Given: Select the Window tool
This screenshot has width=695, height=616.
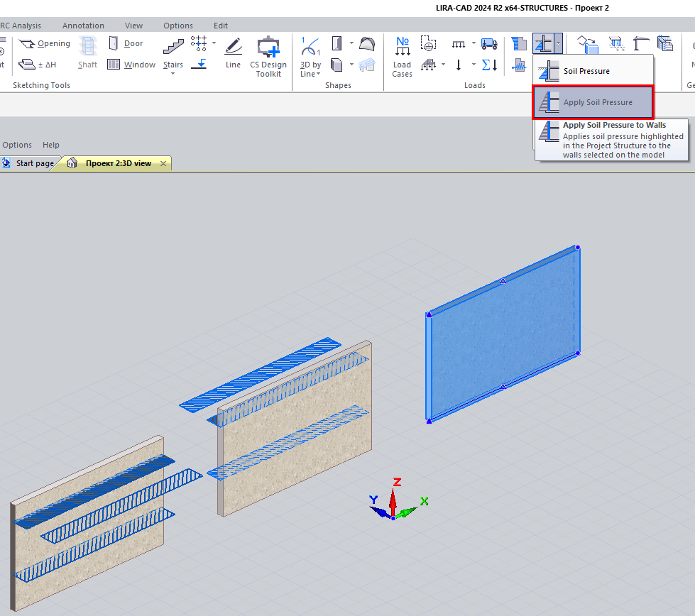Looking at the screenshot, I should click(131, 65).
